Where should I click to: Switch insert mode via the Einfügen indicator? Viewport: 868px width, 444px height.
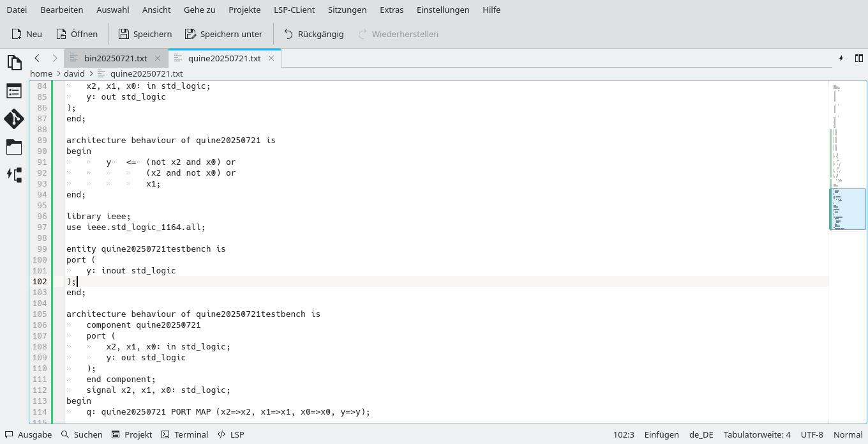pyautogui.click(x=661, y=434)
